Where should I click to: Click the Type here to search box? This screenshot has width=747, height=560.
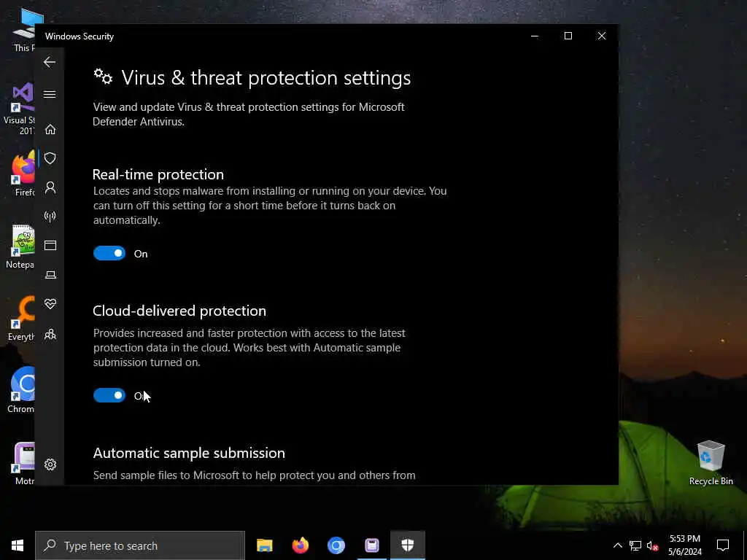(140, 545)
